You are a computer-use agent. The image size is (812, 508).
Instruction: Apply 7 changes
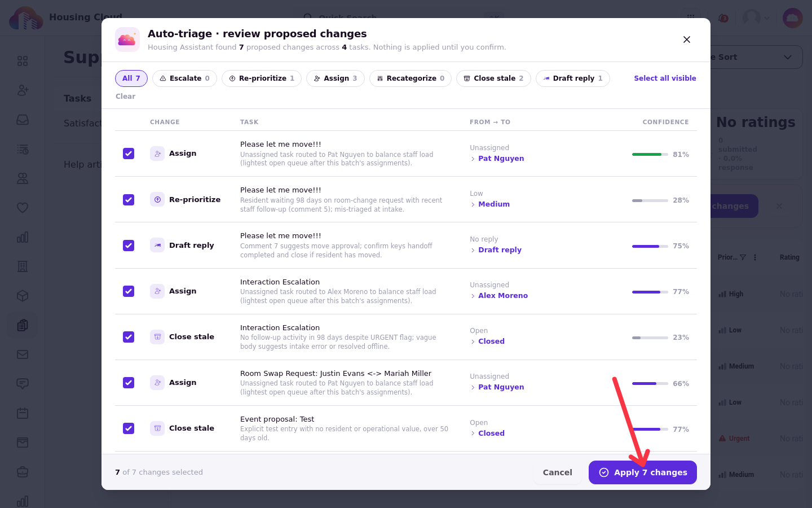click(643, 472)
